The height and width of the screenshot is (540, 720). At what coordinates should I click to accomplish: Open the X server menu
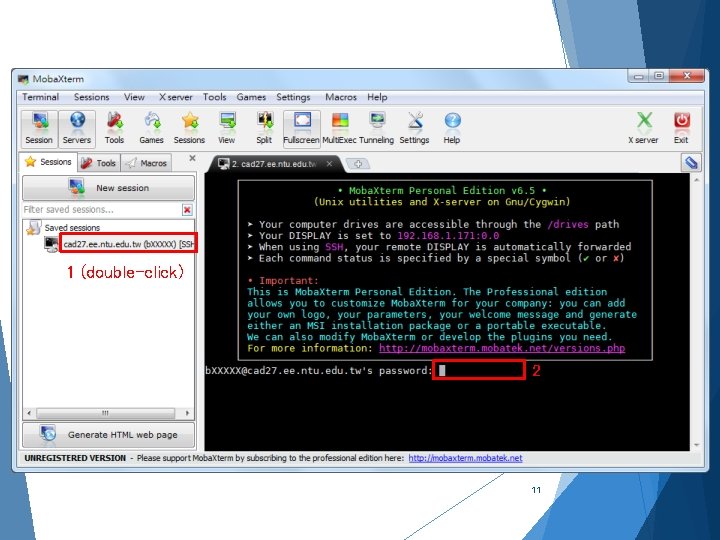175,97
